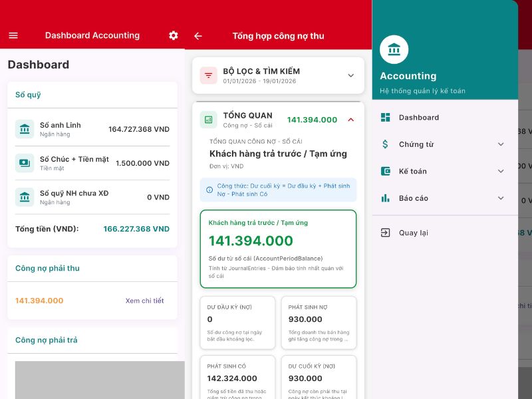This screenshot has height=399, width=532.
Task: Click the Khách hàng trả trước summary card
Action: point(278,249)
